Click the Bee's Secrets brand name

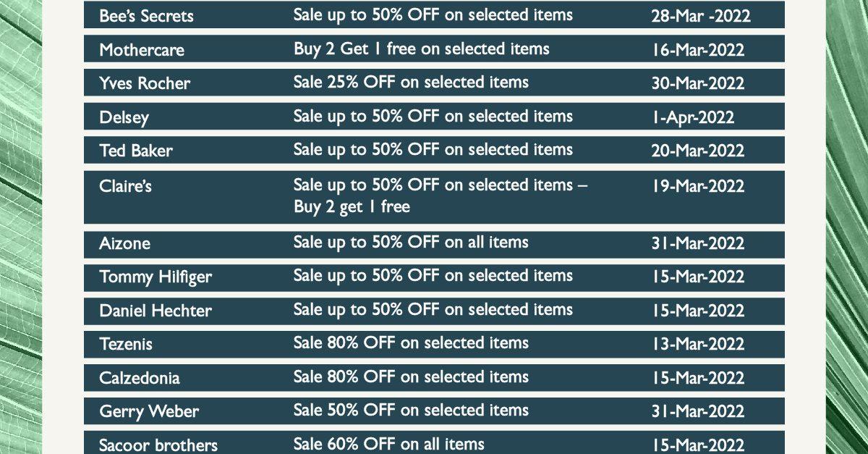coord(146,16)
